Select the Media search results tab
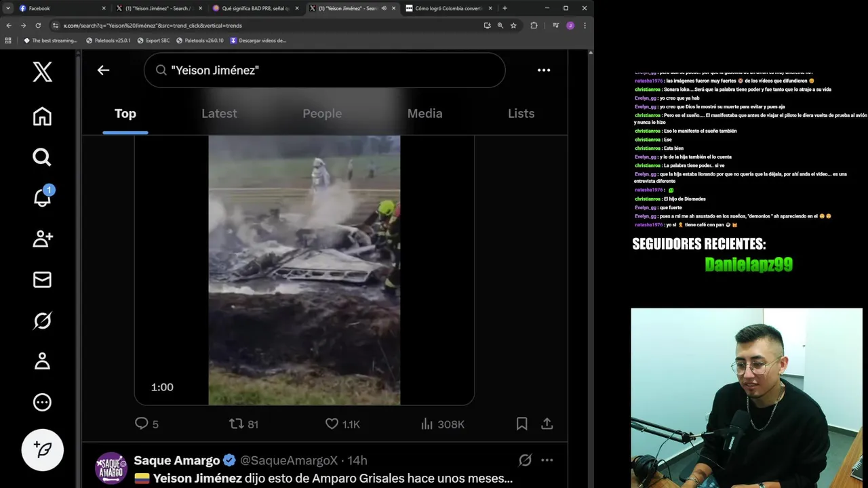 (x=425, y=114)
